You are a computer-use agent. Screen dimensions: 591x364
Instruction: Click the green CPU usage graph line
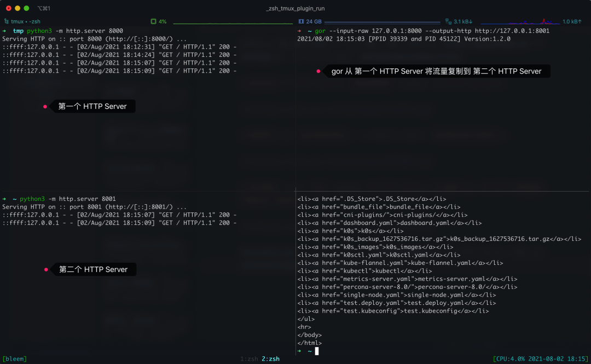(x=233, y=23)
